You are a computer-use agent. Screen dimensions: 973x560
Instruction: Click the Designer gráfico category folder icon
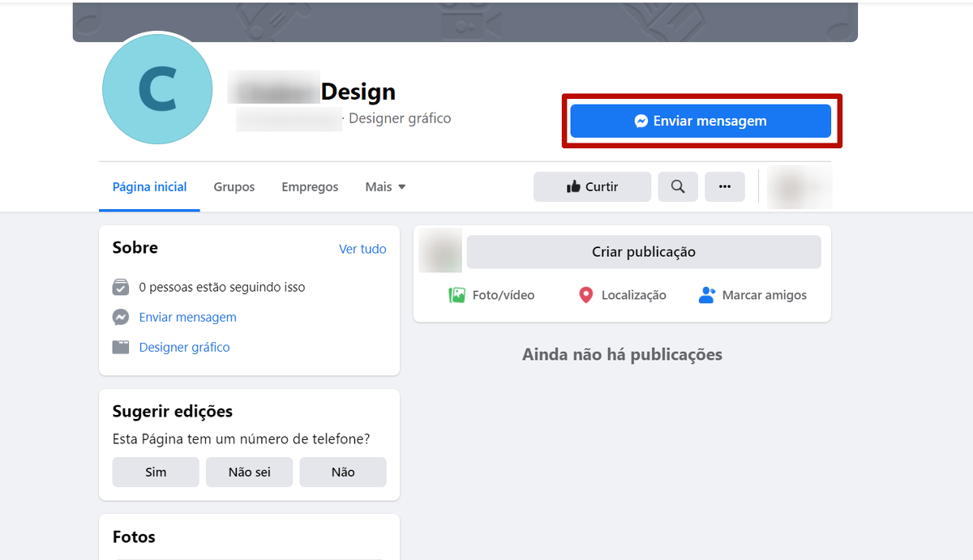coord(121,347)
